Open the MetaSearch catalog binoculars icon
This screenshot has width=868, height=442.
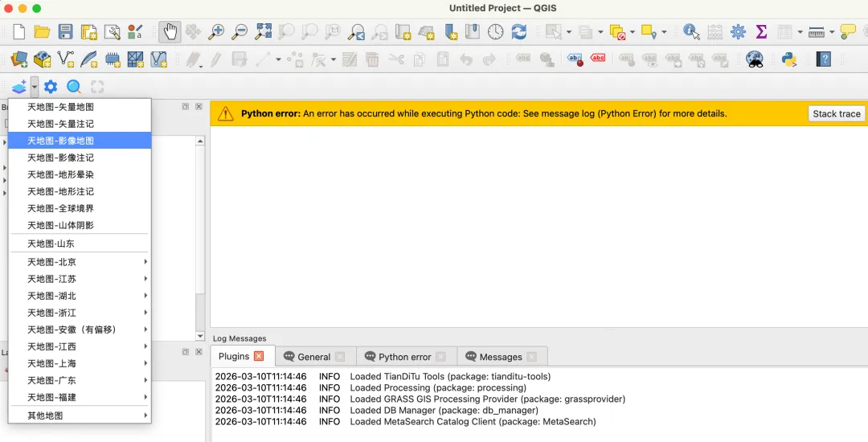pos(755,59)
